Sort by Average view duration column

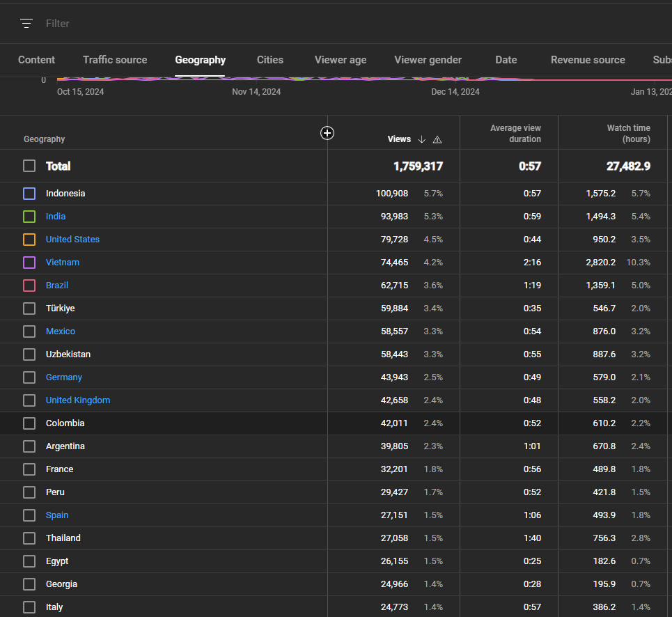pyautogui.click(x=515, y=134)
